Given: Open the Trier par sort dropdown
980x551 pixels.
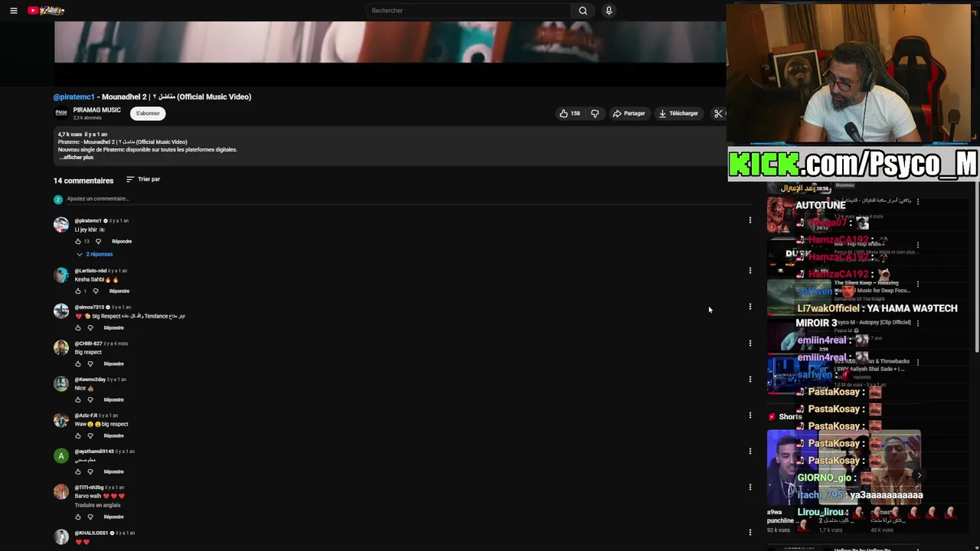Looking at the screenshot, I should click(143, 179).
